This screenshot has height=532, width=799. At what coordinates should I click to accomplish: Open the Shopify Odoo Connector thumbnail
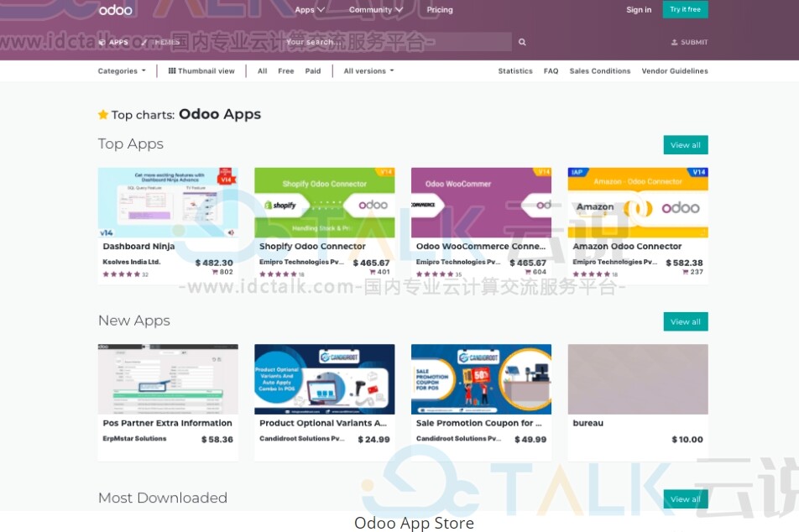(x=325, y=203)
